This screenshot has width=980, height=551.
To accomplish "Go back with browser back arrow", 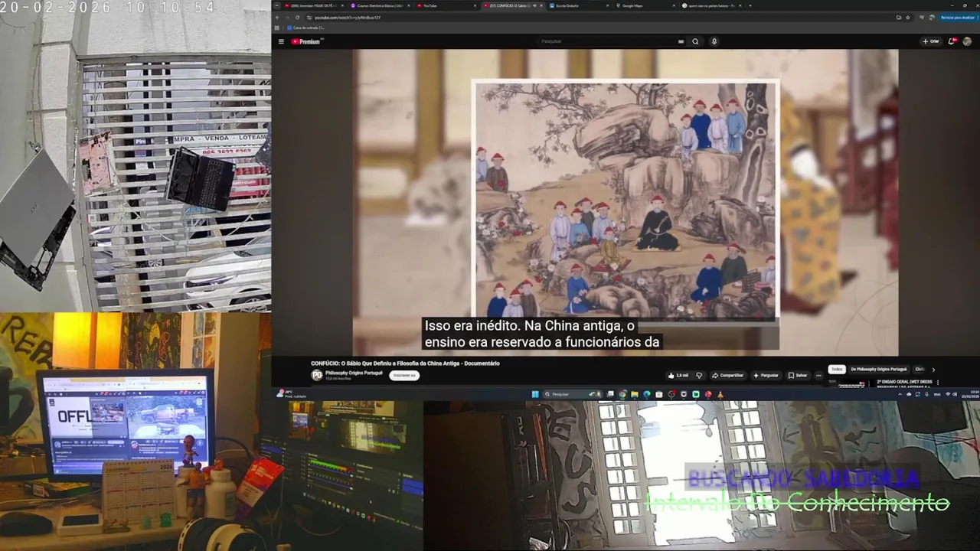I will (x=277, y=18).
